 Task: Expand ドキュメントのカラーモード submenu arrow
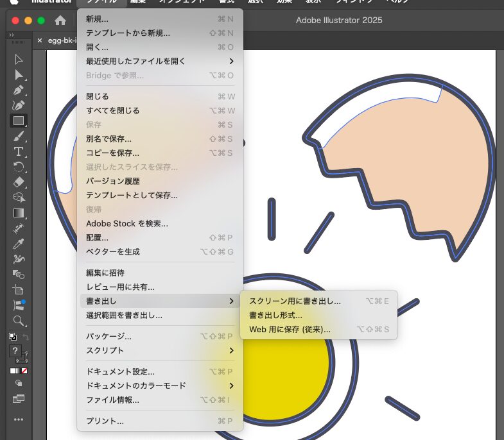point(231,385)
